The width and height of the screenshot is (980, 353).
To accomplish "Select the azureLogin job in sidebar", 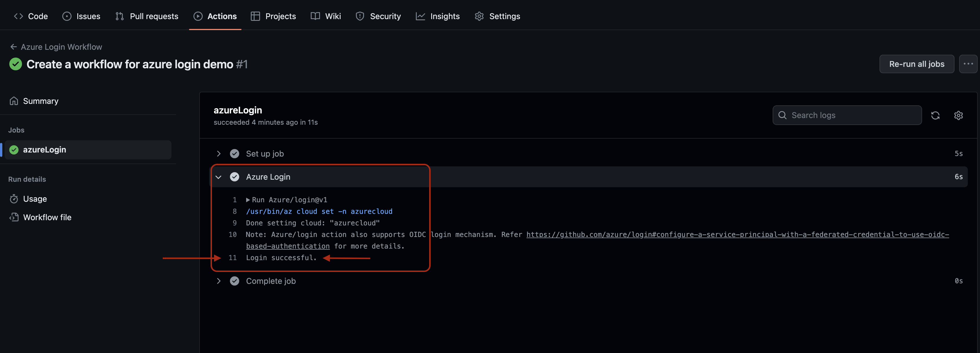I will tap(88, 150).
